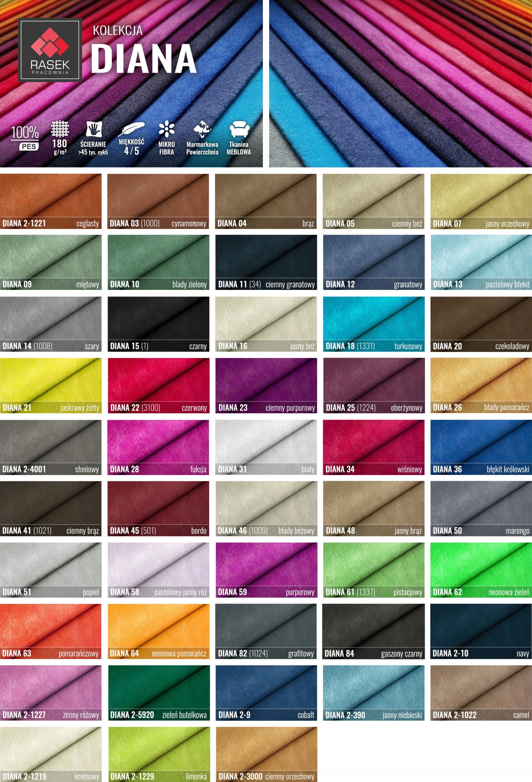Select the DIANA 46 blady beżowy swatch
The height and width of the screenshot is (782, 532).
(x=266, y=508)
